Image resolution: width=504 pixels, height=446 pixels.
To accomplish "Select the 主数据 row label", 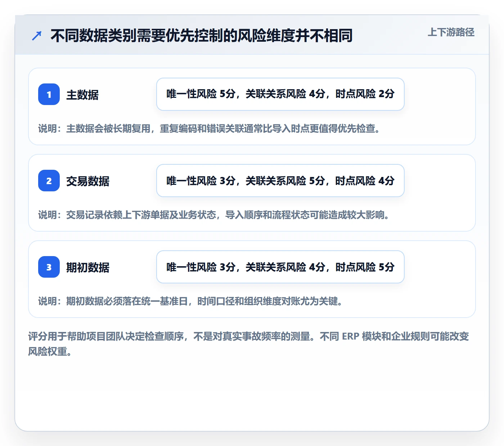I will [x=82, y=95].
